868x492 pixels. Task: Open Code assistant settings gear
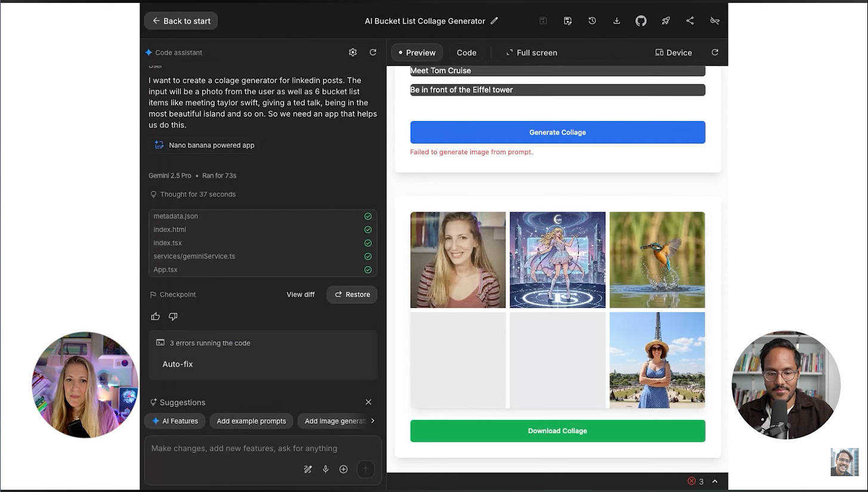[353, 52]
